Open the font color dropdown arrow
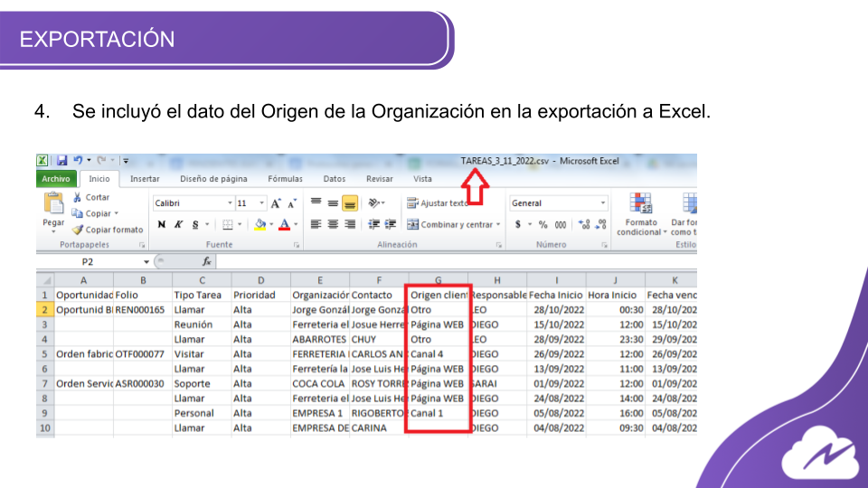 pos(297,224)
